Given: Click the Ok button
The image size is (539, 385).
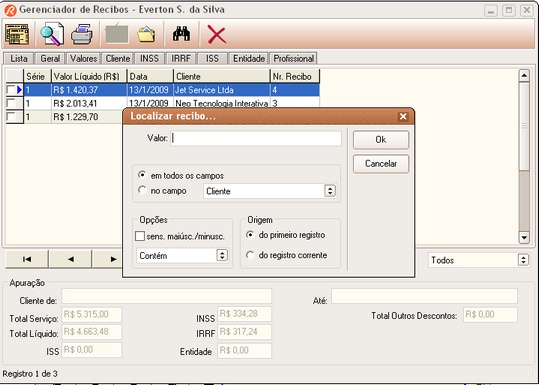Looking at the screenshot, I should tap(381, 140).
